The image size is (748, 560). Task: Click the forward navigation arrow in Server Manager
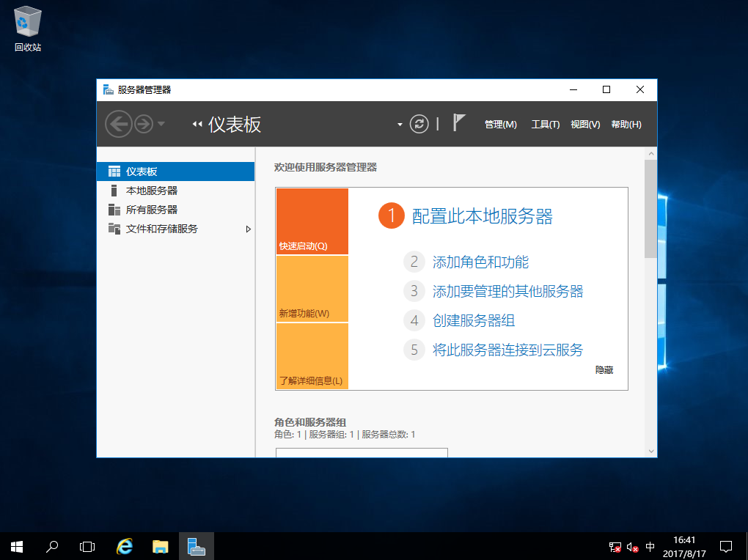[x=144, y=124]
